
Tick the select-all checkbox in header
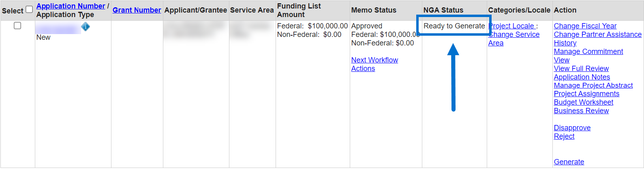pos(29,9)
